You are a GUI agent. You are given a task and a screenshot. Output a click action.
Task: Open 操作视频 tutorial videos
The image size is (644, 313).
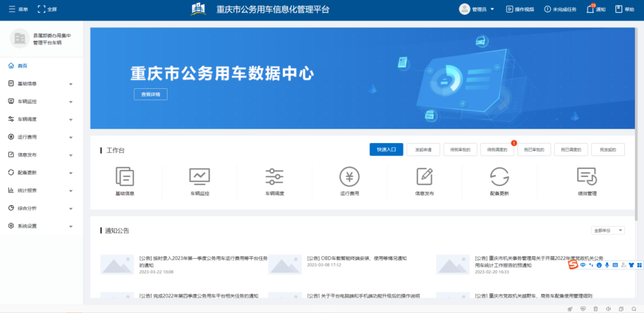520,10
